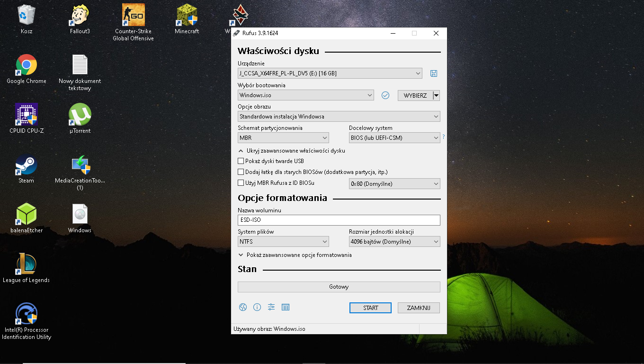Open the about info icon
The image size is (644, 364).
coord(257,307)
